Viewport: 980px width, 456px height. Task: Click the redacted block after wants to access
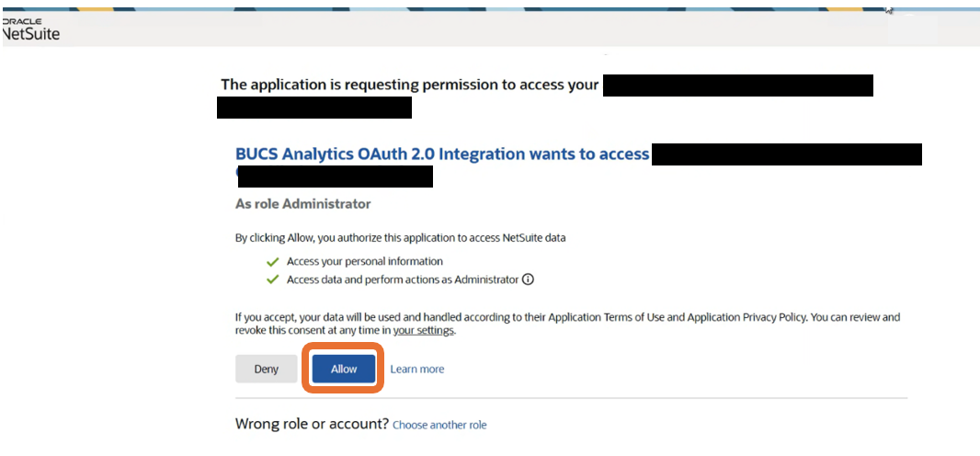coord(786,154)
